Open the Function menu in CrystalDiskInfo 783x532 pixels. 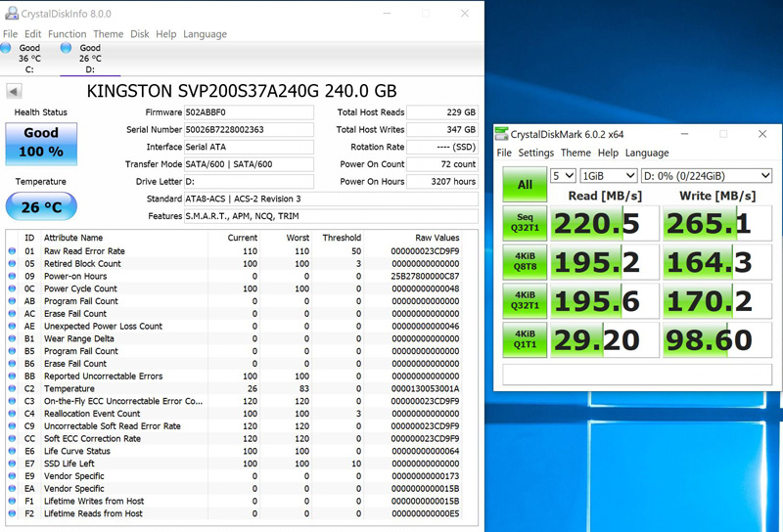(68, 34)
